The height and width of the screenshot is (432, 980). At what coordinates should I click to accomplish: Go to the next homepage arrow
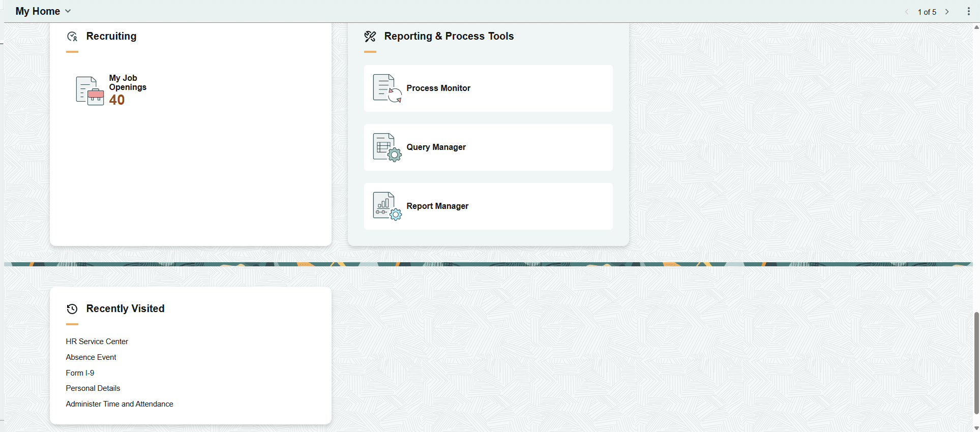(x=947, y=12)
